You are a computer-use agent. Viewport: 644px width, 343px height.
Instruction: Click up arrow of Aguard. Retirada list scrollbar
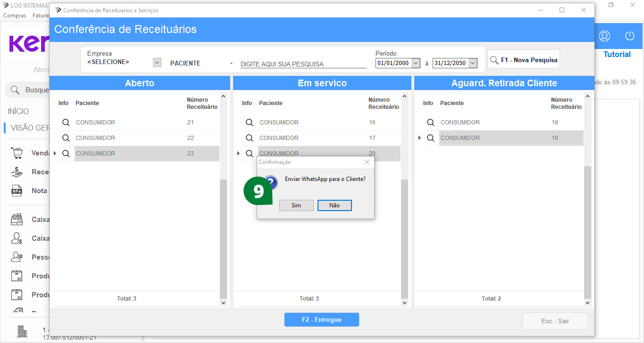click(x=587, y=97)
